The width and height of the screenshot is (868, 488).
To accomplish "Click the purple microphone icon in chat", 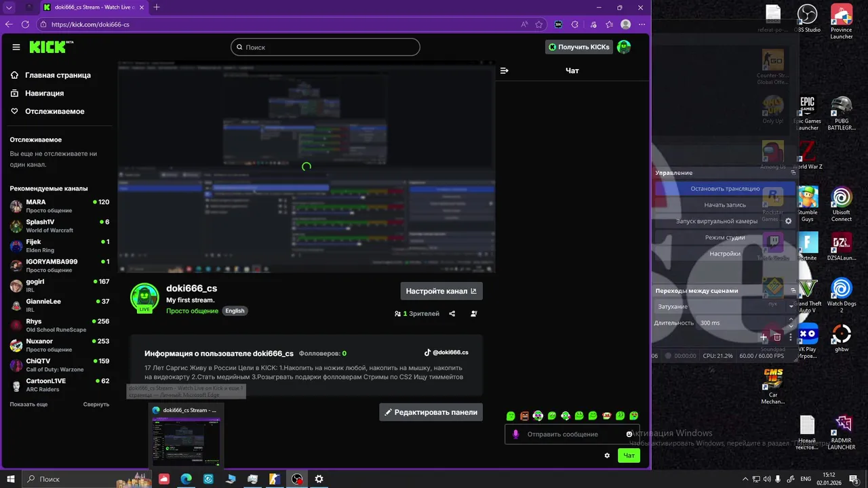I will point(515,434).
